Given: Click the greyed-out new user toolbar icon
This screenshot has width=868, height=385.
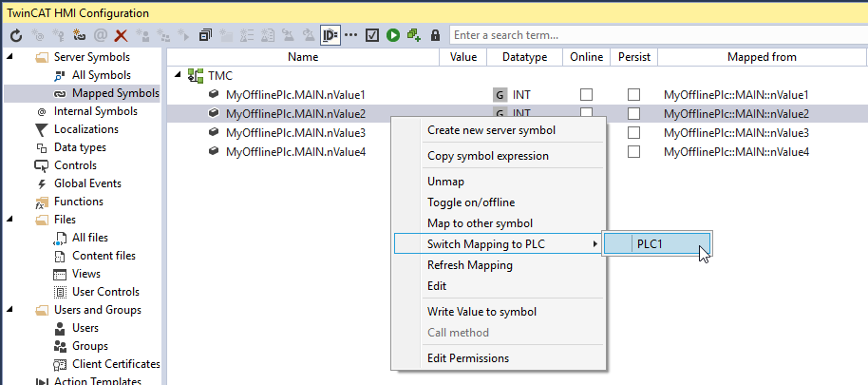Looking at the screenshot, I should pyautogui.click(x=142, y=35).
